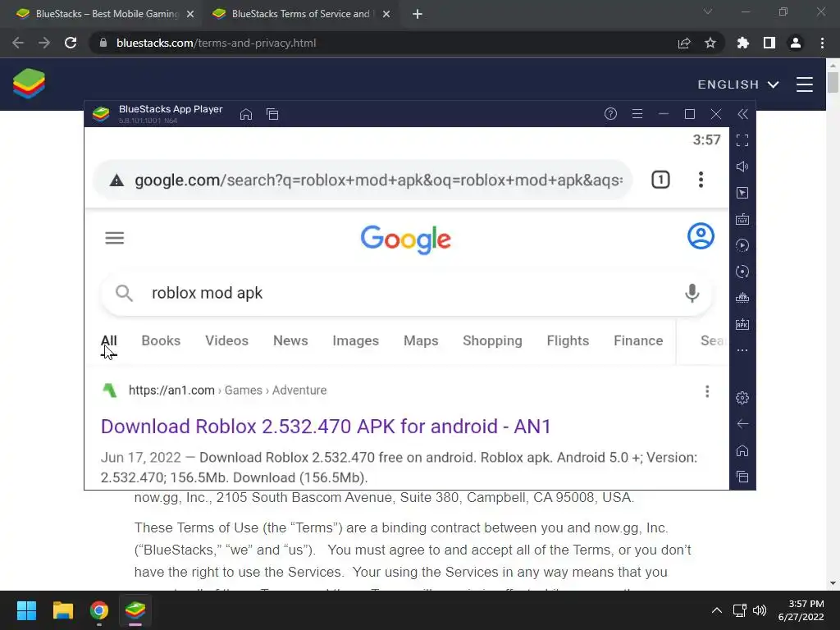Open 'Download Roblox 2.532.470 APK' result link
Screen dimensions: 840x630
(x=326, y=427)
